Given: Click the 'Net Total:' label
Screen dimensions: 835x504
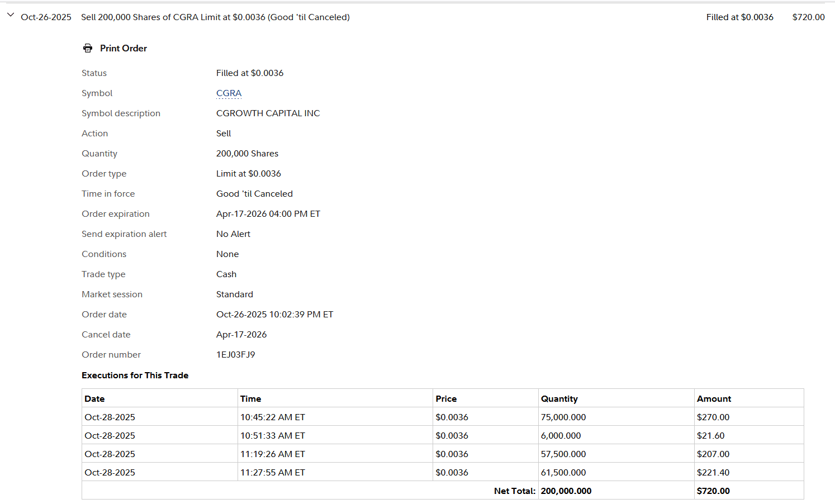Looking at the screenshot, I should coord(515,491).
